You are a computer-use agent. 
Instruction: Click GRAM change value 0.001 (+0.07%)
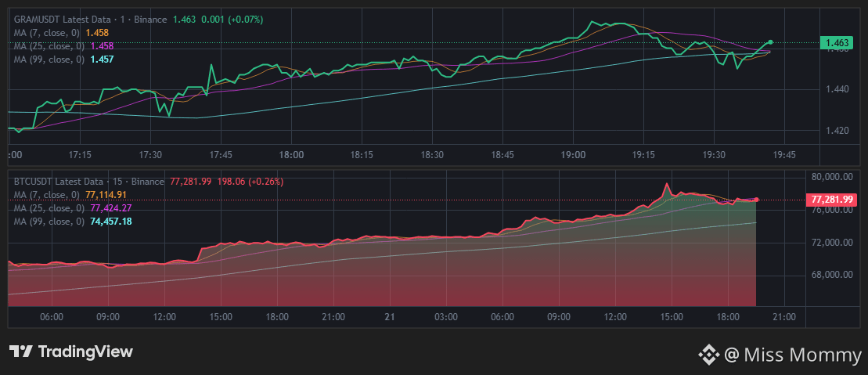point(232,20)
